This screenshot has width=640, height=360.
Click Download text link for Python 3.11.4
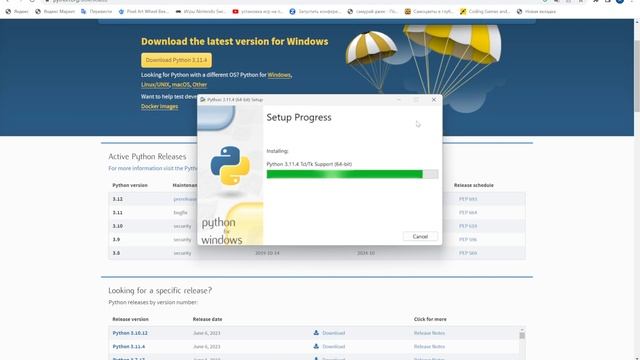(333, 346)
